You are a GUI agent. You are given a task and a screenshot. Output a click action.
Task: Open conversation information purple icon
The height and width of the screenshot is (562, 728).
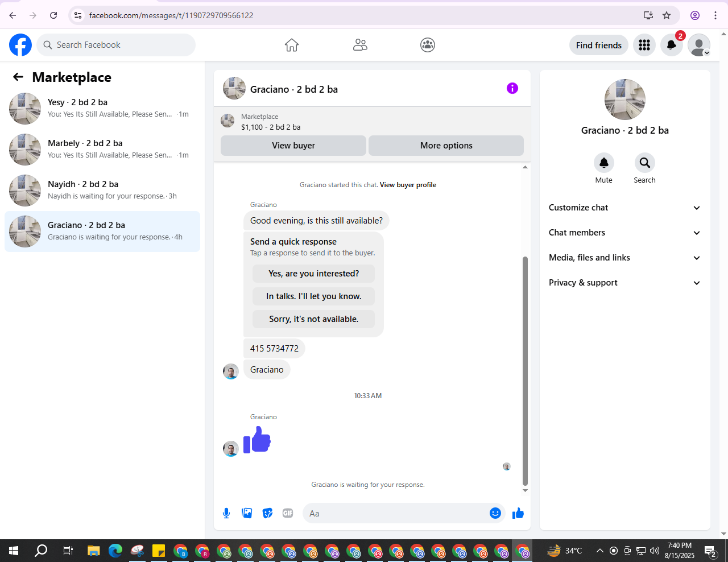pyautogui.click(x=512, y=88)
